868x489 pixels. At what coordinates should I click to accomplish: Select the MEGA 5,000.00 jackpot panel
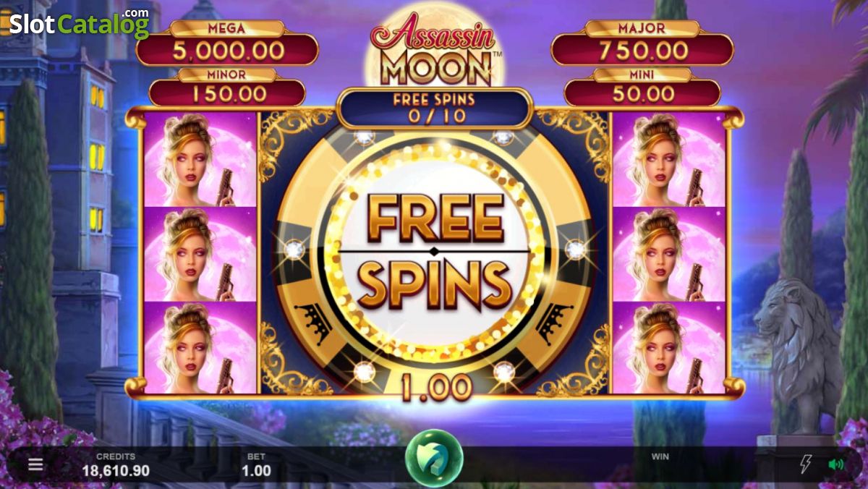[x=227, y=43]
